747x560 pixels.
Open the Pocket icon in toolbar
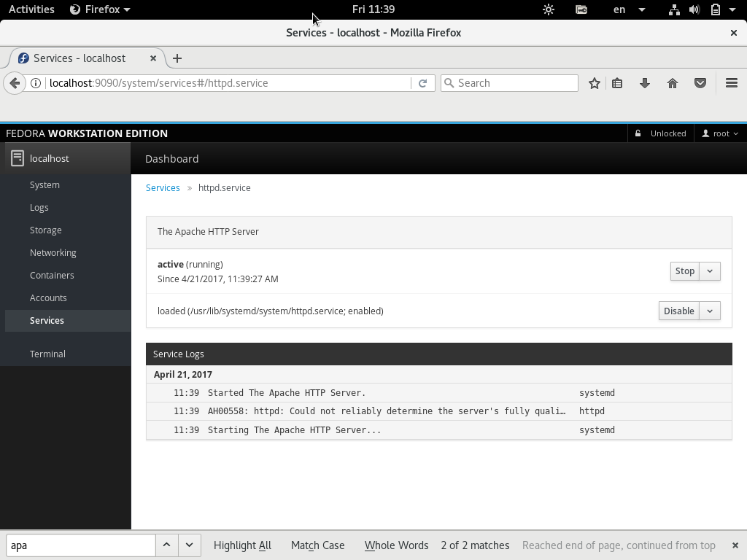click(x=700, y=83)
